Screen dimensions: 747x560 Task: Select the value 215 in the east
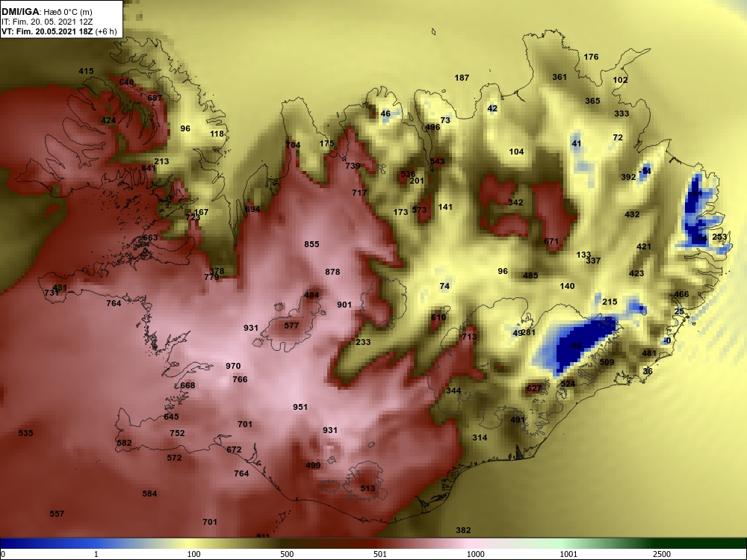[610, 302]
